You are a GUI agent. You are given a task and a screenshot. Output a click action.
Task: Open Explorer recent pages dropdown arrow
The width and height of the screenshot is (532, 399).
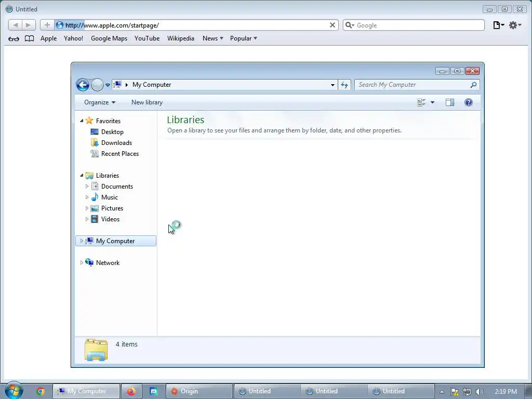108,85
